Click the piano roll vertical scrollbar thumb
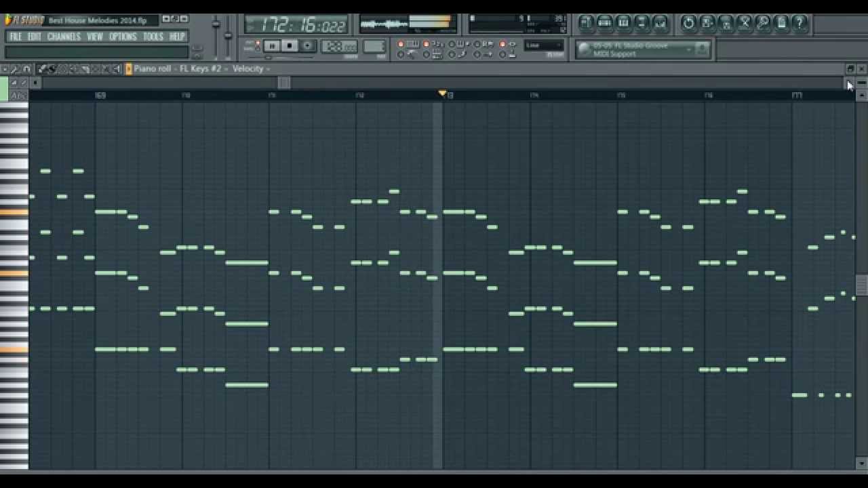868x488 pixels. (861, 285)
